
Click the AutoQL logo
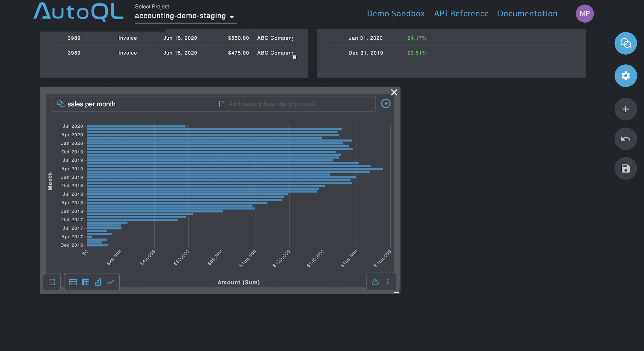[79, 12]
